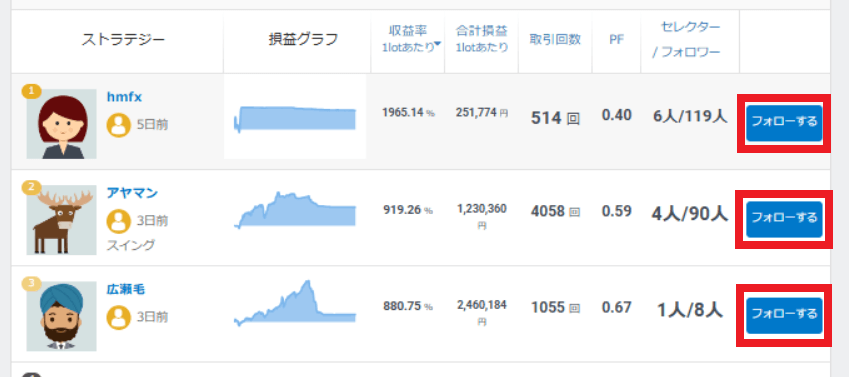
Task: Click the 4058 回 trade count
Action: [555, 211]
